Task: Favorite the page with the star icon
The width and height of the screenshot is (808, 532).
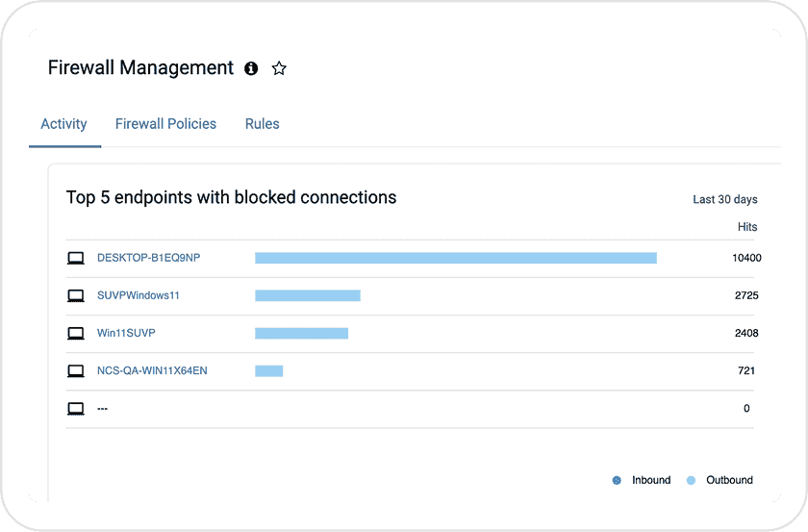Action: coord(279,68)
